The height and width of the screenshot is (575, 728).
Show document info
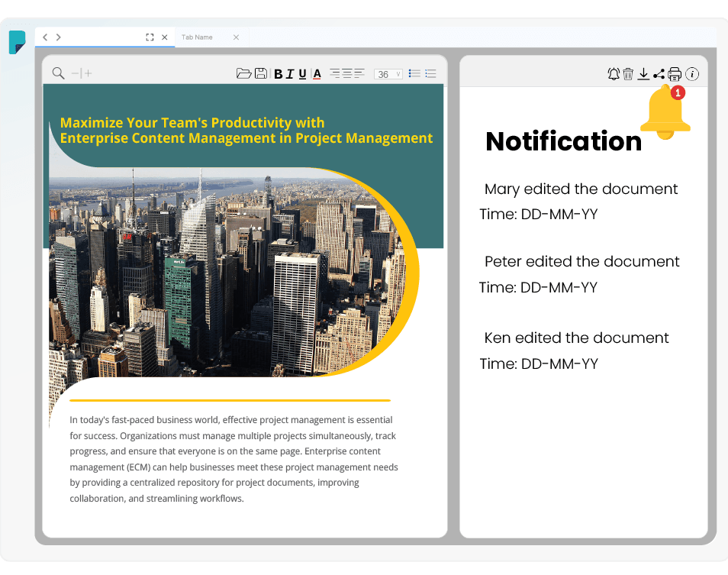[x=692, y=74]
